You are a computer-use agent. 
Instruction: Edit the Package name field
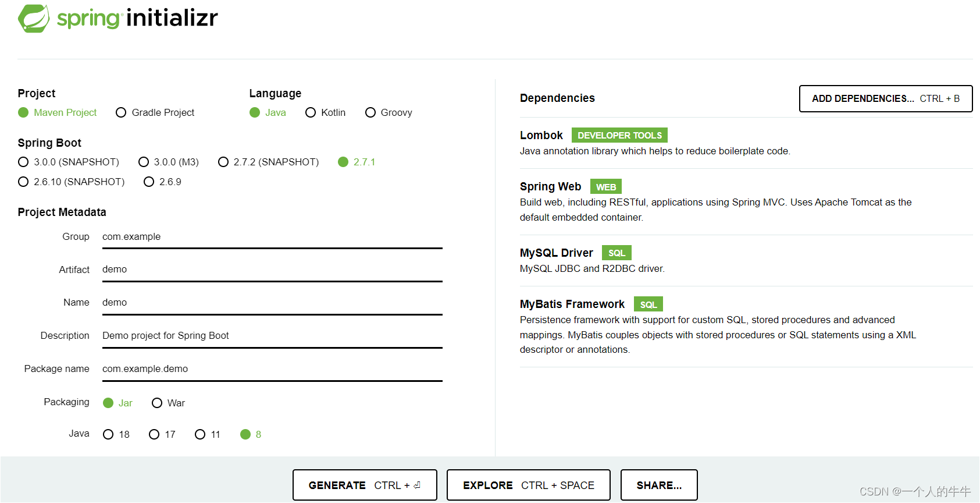click(x=272, y=369)
